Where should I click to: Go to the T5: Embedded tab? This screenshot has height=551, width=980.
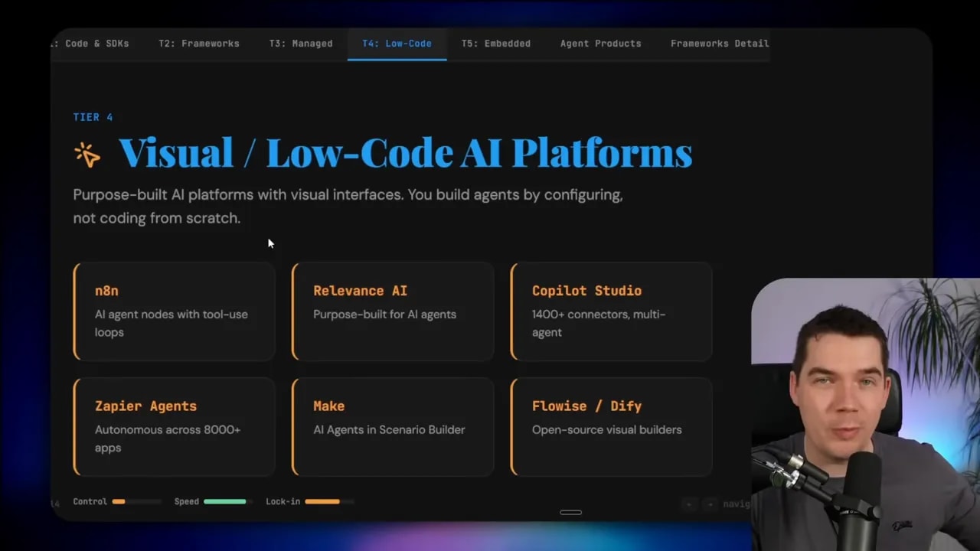click(x=495, y=44)
